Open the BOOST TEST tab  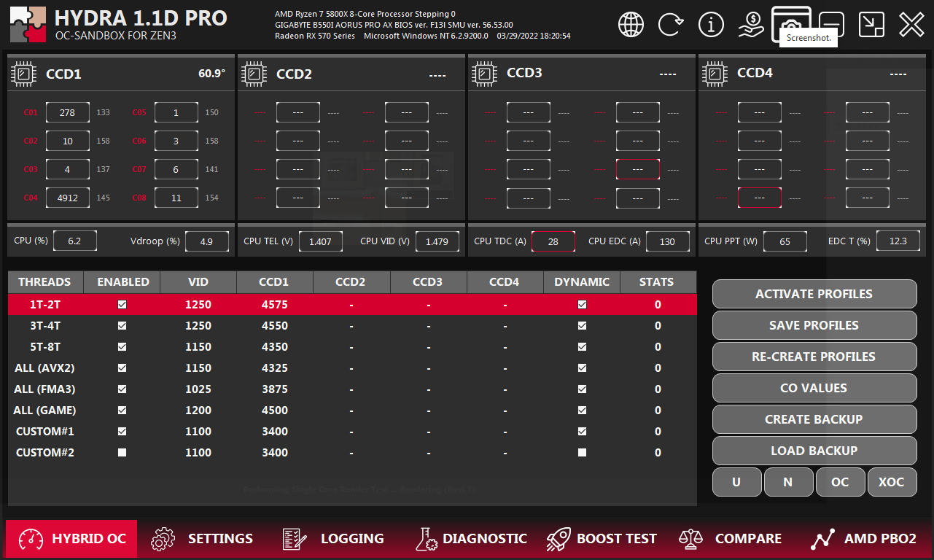click(602, 539)
